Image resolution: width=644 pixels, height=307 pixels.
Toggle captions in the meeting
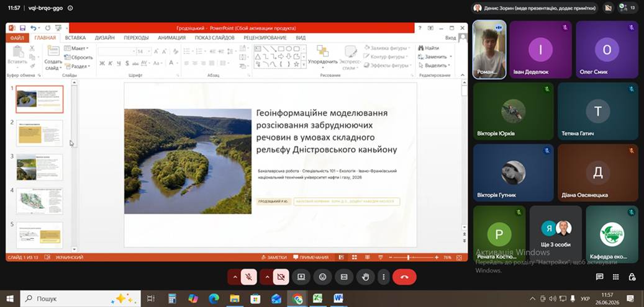(344, 277)
